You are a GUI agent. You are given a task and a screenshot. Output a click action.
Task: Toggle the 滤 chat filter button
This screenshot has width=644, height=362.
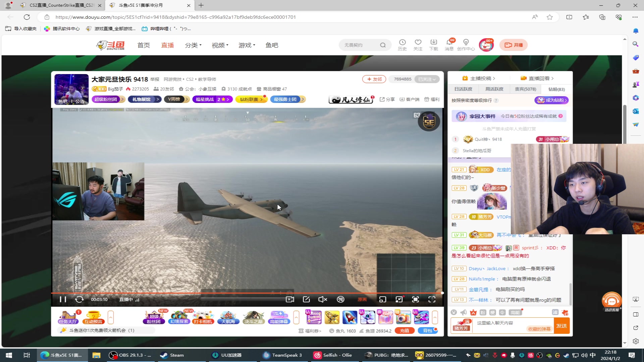tap(555, 312)
